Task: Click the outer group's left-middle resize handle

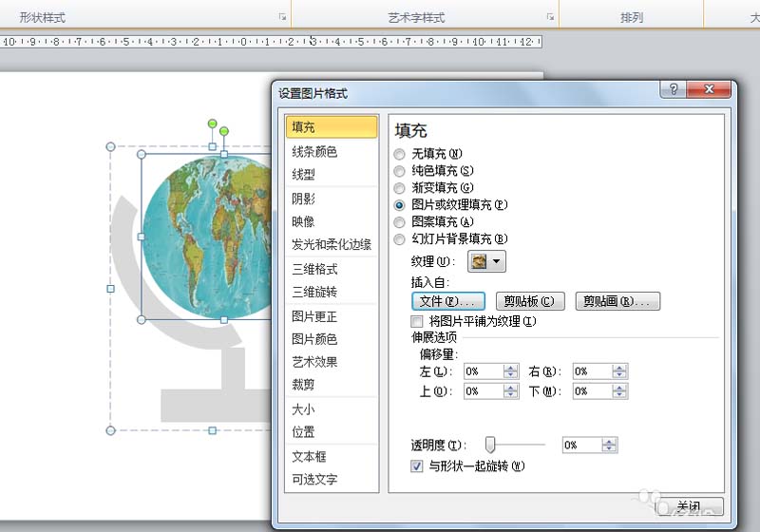Action: (110, 289)
